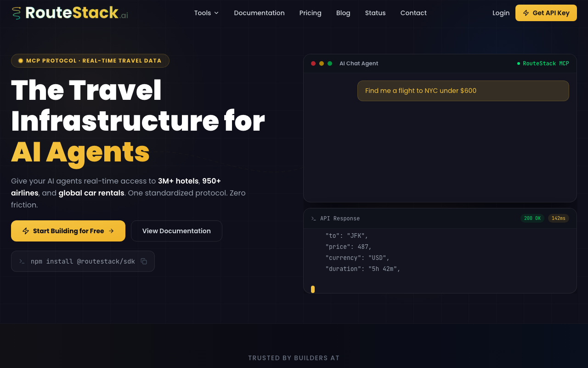The image size is (588, 368).
Task: Click the RouteStack.ai logo
Action: pyautogui.click(x=70, y=13)
